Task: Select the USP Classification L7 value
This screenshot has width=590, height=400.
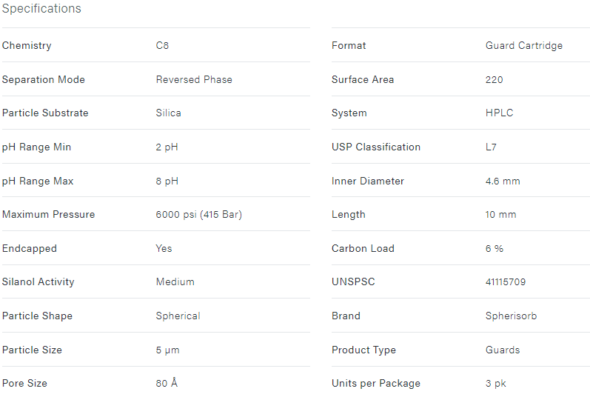Action: (x=491, y=147)
